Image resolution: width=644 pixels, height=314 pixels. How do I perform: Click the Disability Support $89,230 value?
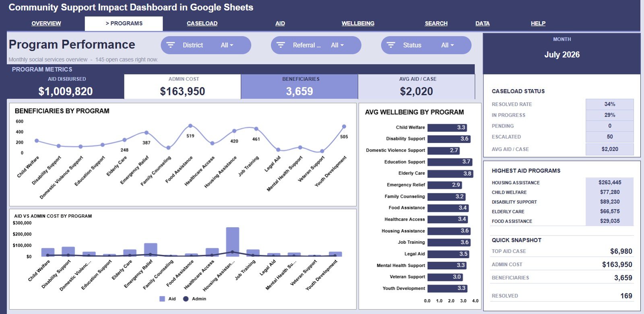pyautogui.click(x=610, y=202)
